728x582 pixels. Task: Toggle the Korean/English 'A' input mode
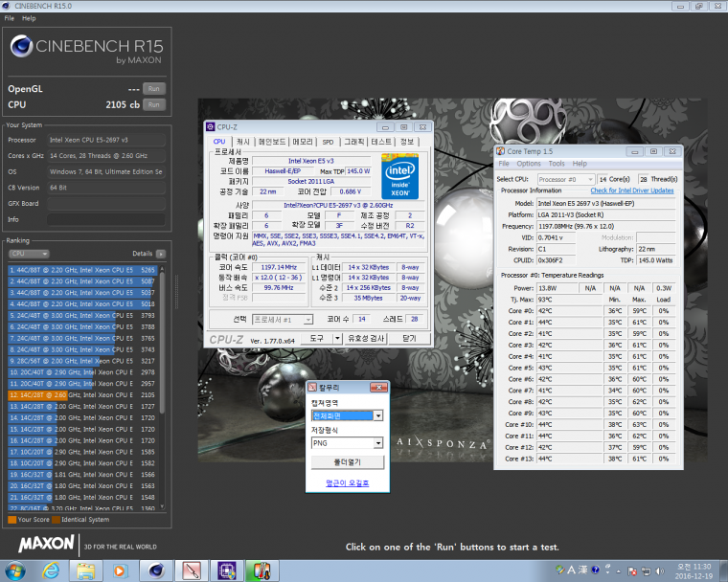point(571,570)
